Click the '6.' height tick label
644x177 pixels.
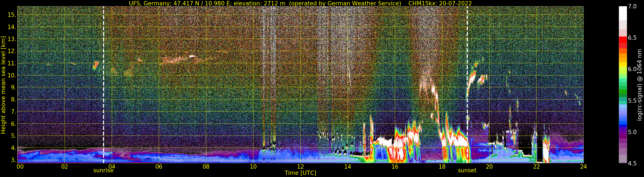14,124
